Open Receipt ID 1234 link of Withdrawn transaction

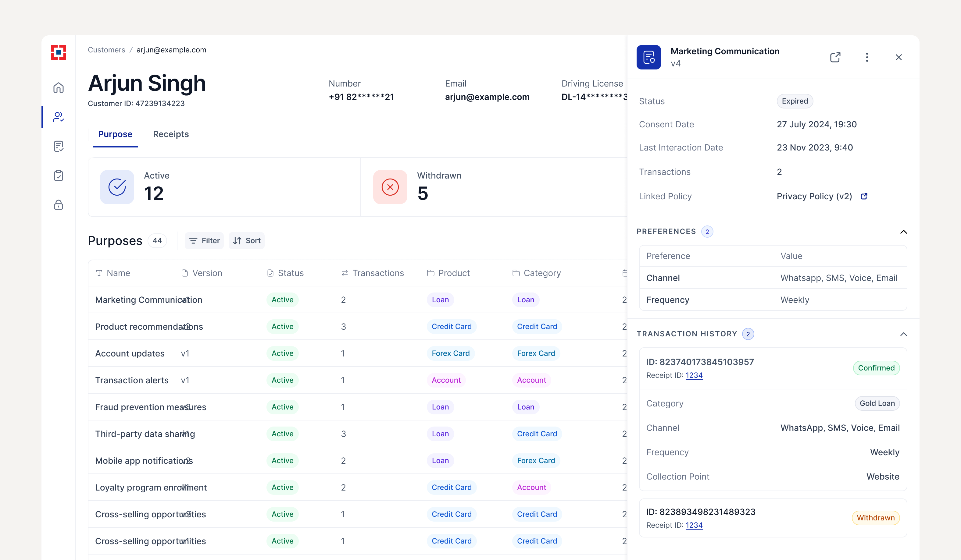pos(694,525)
